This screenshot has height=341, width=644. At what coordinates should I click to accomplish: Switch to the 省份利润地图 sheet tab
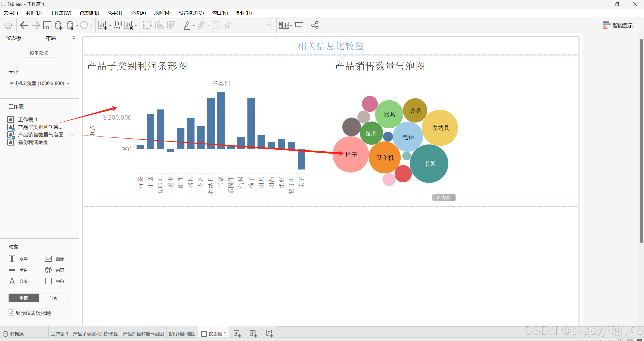(182, 334)
